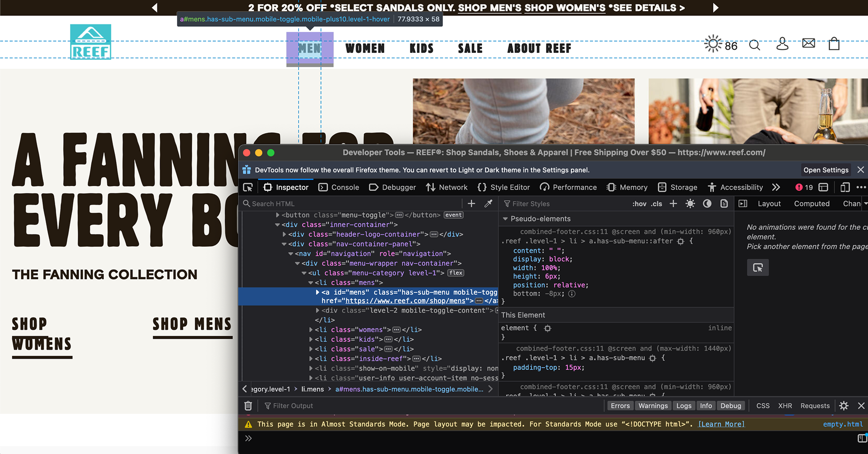868x454 pixels.
Task: Open the WOMEN navigation menu item
Action: (x=365, y=48)
